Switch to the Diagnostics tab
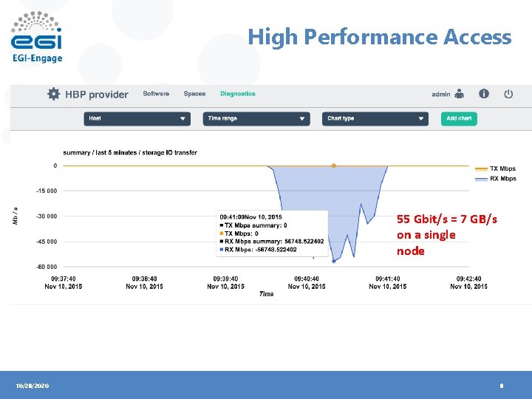532x399 pixels. [x=237, y=94]
